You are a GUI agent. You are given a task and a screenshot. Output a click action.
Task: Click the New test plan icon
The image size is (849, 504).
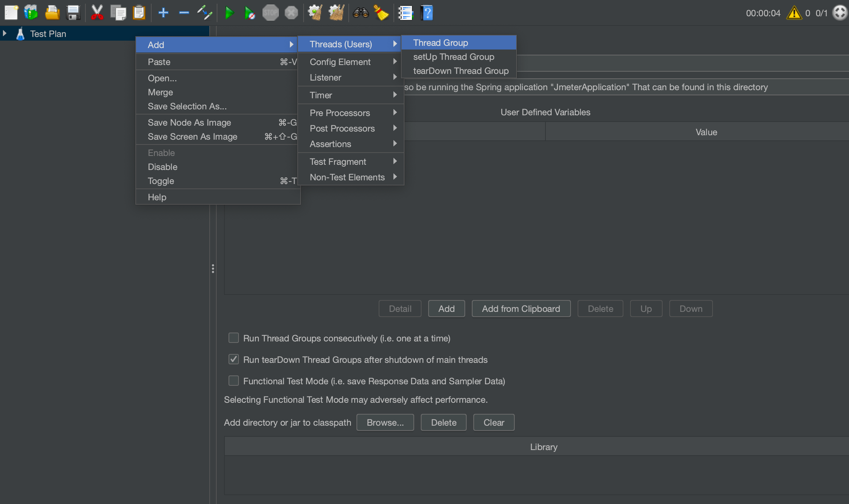point(11,13)
